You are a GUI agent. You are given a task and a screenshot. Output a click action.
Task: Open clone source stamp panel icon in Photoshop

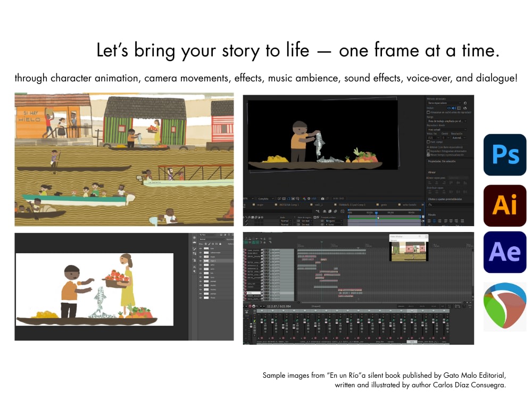pyautogui.click(x=194, y=260)
